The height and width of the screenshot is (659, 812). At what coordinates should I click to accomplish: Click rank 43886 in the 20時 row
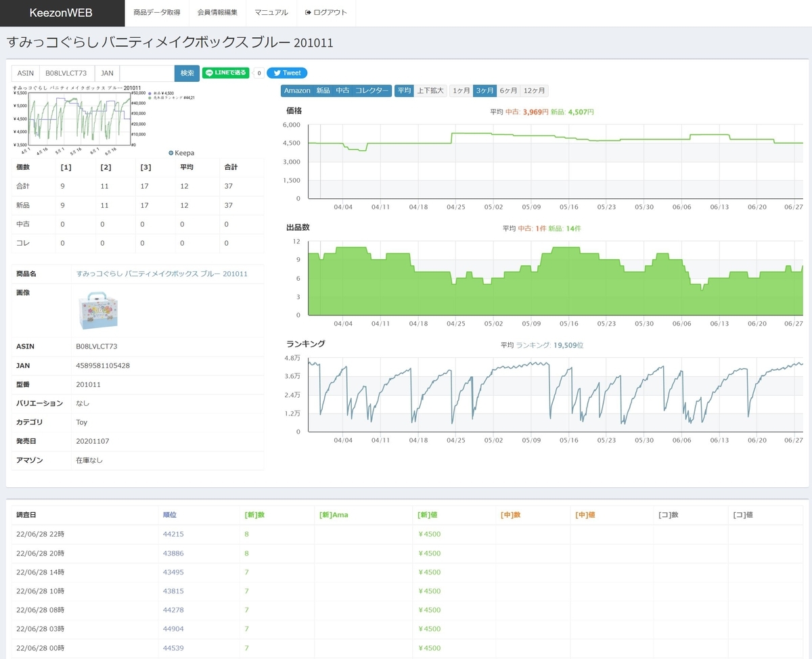pos(173,553)
